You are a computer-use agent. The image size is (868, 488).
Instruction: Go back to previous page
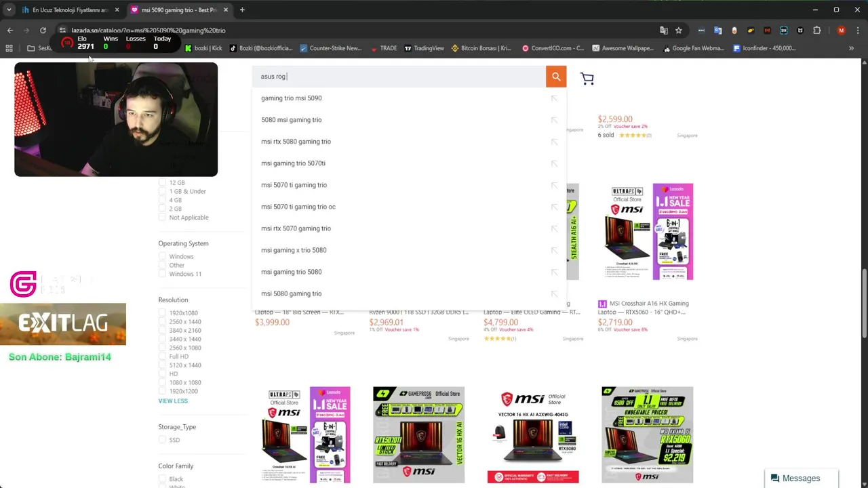point(10,30)
